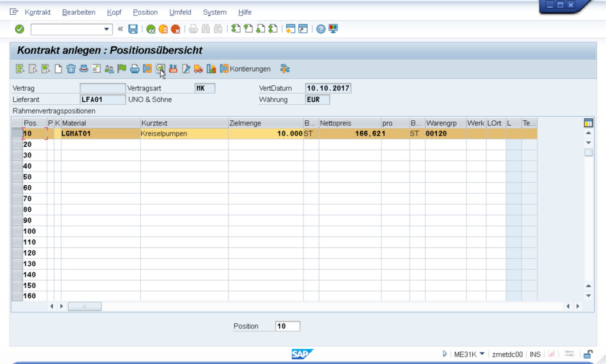Select row 20 using its row selector

point(17,144)
